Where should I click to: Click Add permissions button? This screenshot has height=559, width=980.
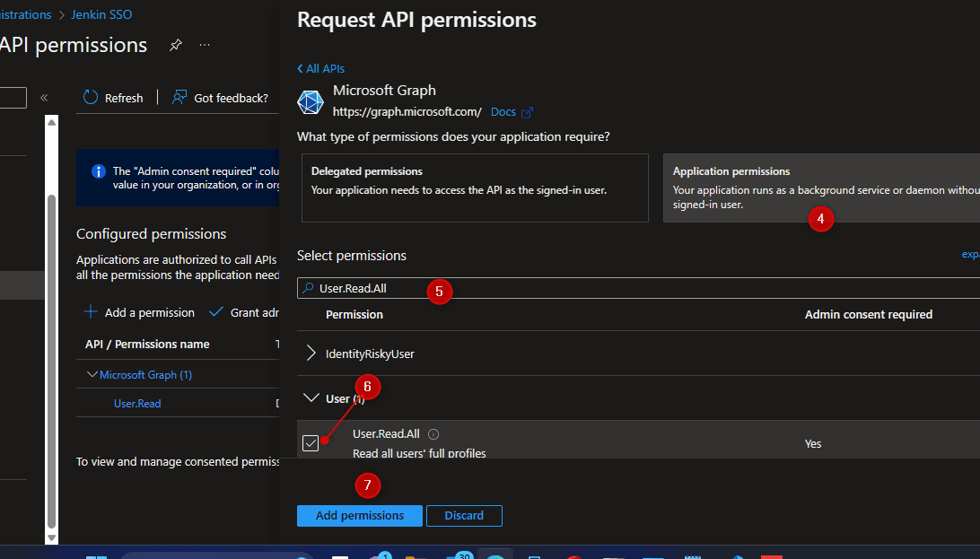359,516
